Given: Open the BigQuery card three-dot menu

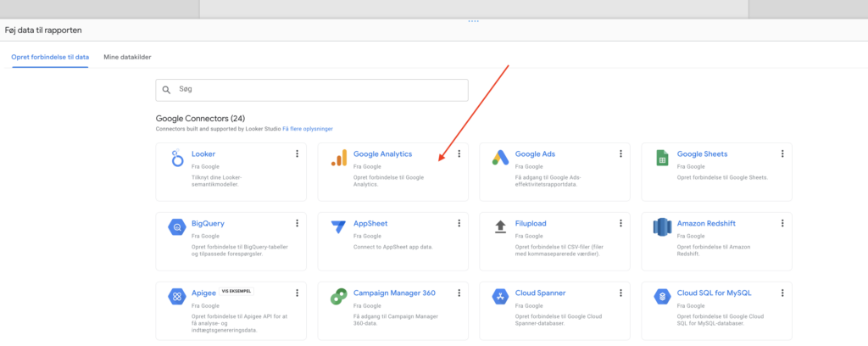Looking at the screenshot, I should coord(298,223).
